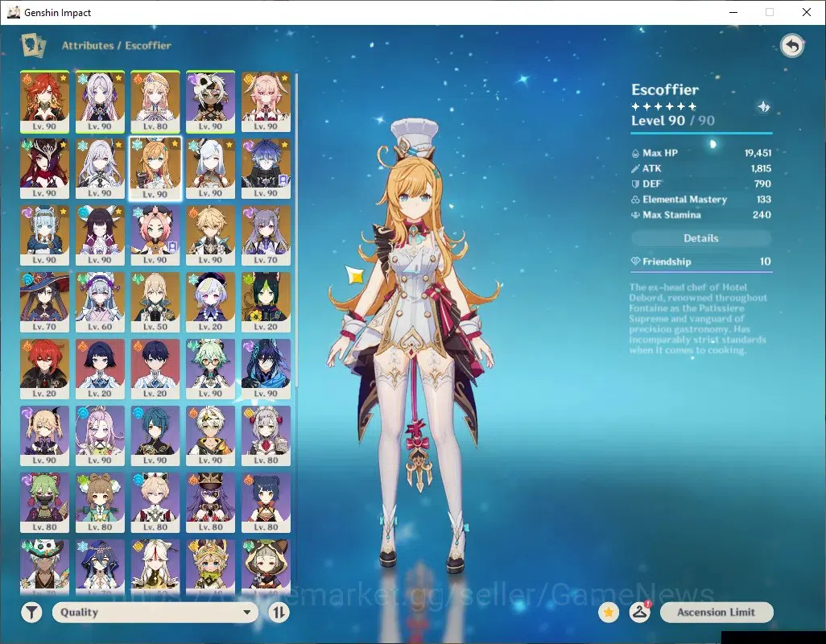
Task: Click the Ascension Limit button
Action: coord(716,613)
